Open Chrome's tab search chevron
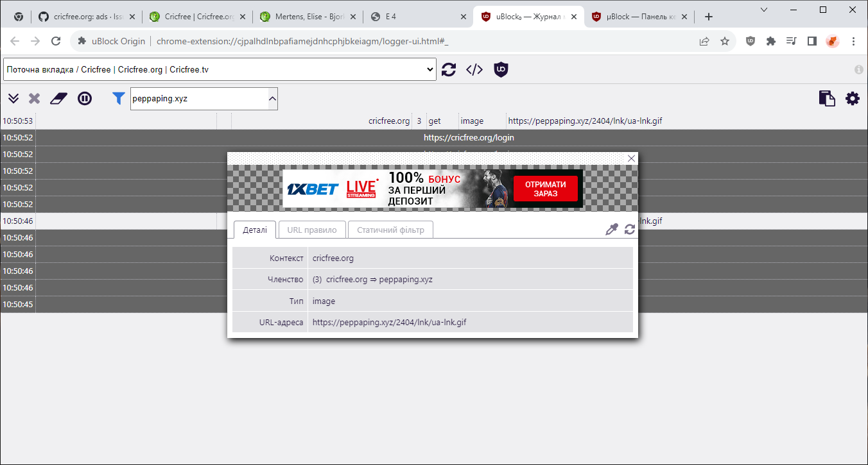The width and height of the screenshot is (868, 465). pyautogui.click(x=763, y=10)
